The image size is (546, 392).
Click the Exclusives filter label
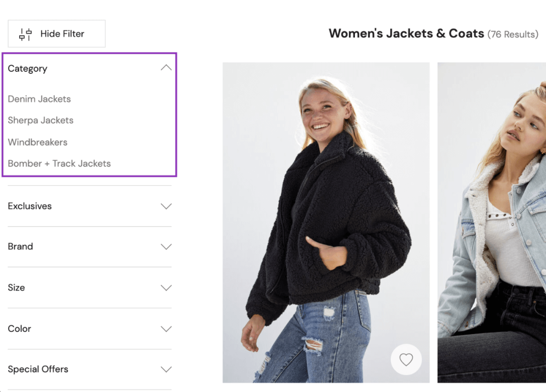30,206
